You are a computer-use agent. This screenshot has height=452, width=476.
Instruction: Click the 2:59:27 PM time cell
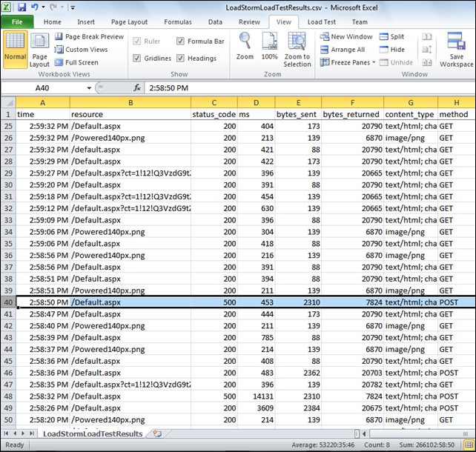pos(43,173)
